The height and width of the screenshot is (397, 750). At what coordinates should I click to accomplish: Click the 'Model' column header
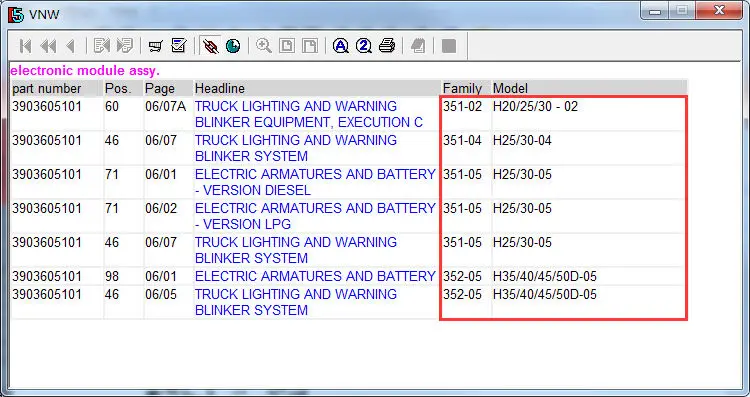point(510,88)
